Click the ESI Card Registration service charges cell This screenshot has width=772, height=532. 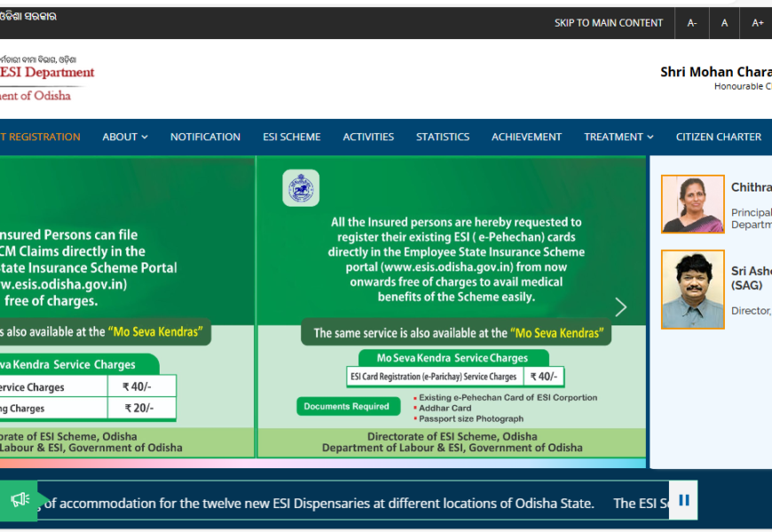[435, 377]
